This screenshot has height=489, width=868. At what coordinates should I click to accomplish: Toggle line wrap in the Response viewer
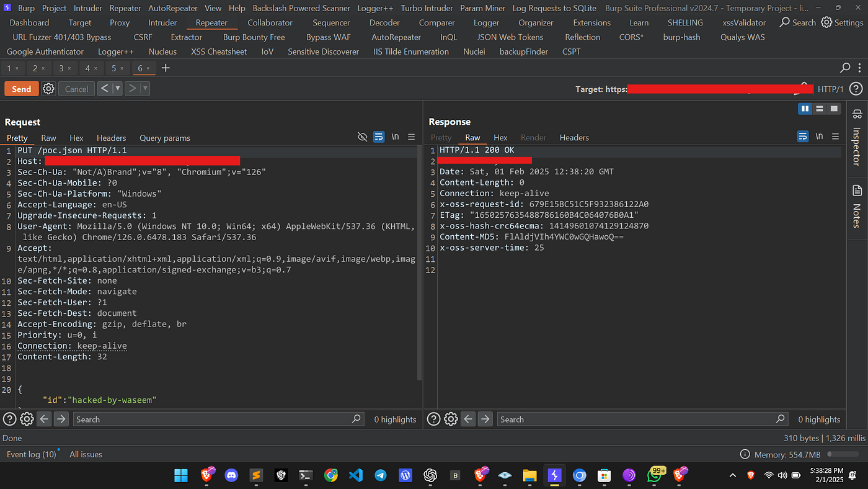tap(803, 137)
